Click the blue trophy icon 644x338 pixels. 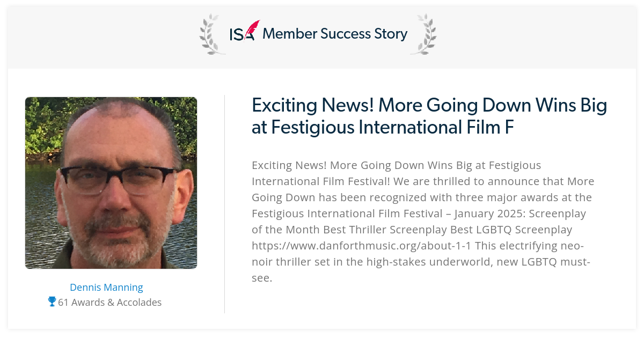click(52, 302)
